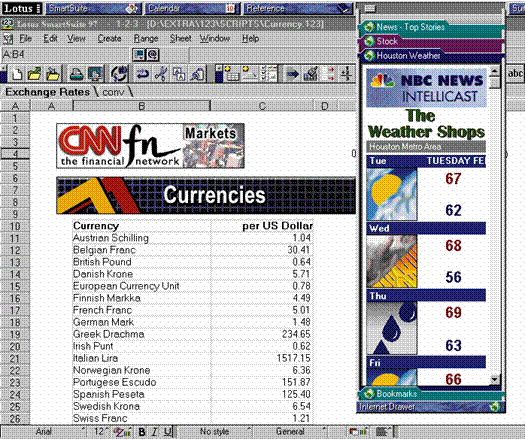Screen dimensions: 525x439
Task: Open the Help menu
Action: pos(250,39)
